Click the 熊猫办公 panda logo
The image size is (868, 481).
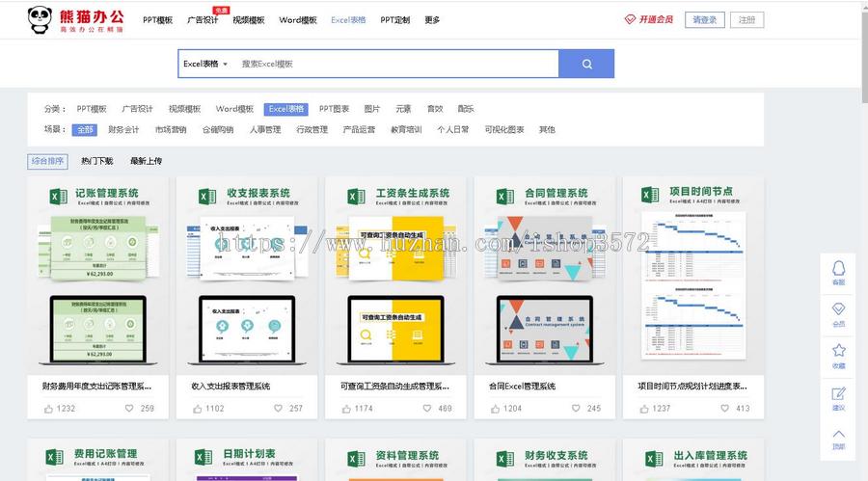(x=76, y=20)
